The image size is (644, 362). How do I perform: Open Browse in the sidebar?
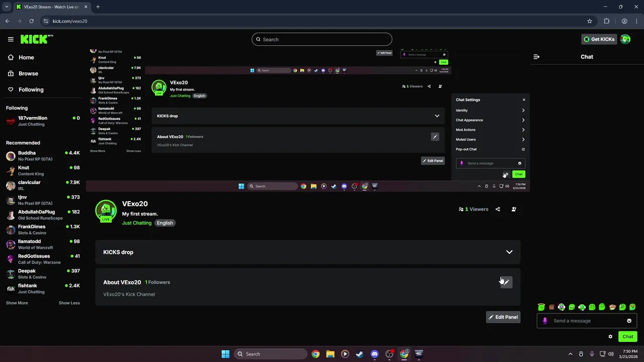pyautogui.click(x=28, y=73)
